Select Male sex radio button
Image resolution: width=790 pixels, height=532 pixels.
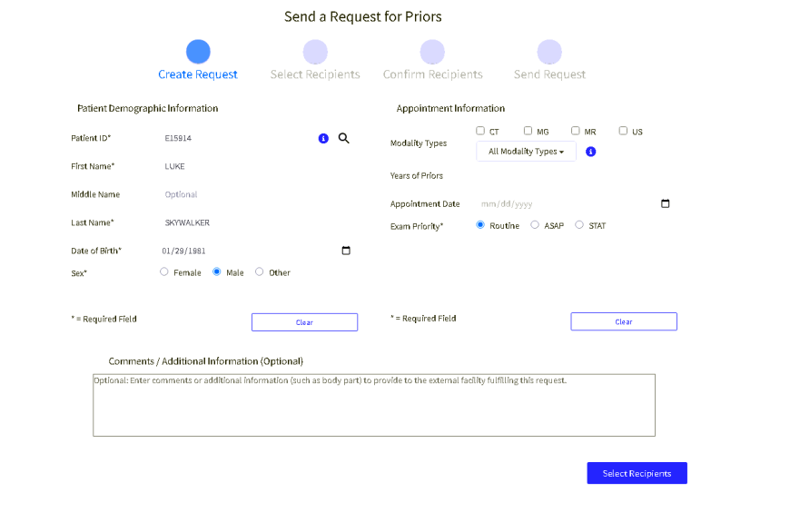[x=217, y=272]
